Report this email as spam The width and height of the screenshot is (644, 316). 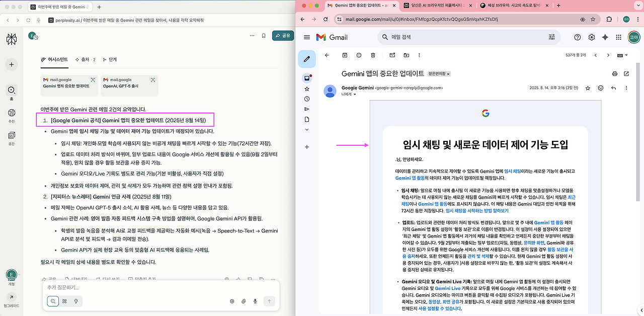tap(359, 55)
